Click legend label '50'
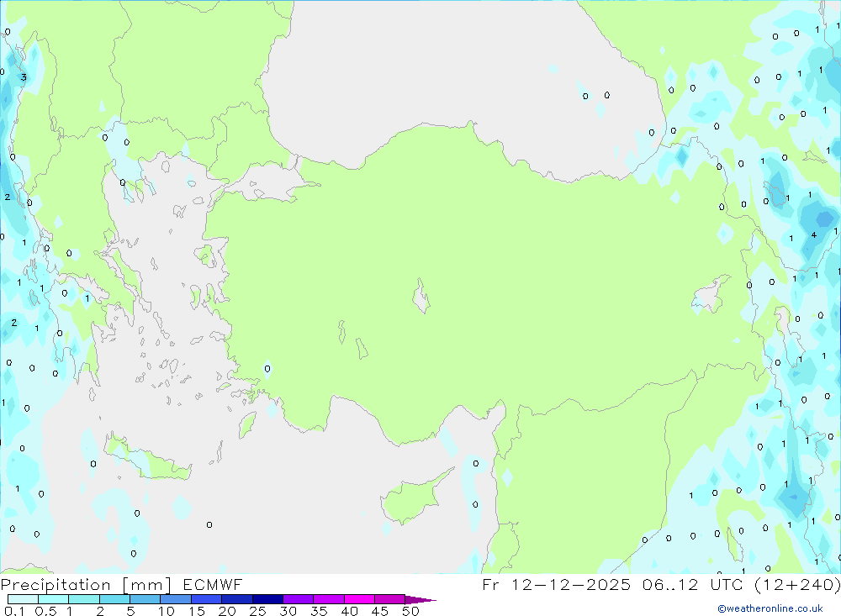This screenshot has width=841, height=616. tap(410, 611)
